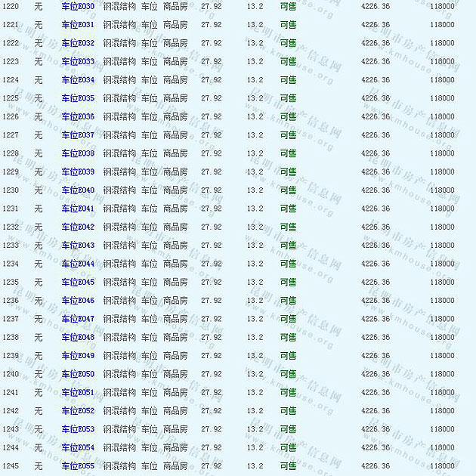Select the 车位E035 link
The image size is (476, 476).
[x=78, y=98]
